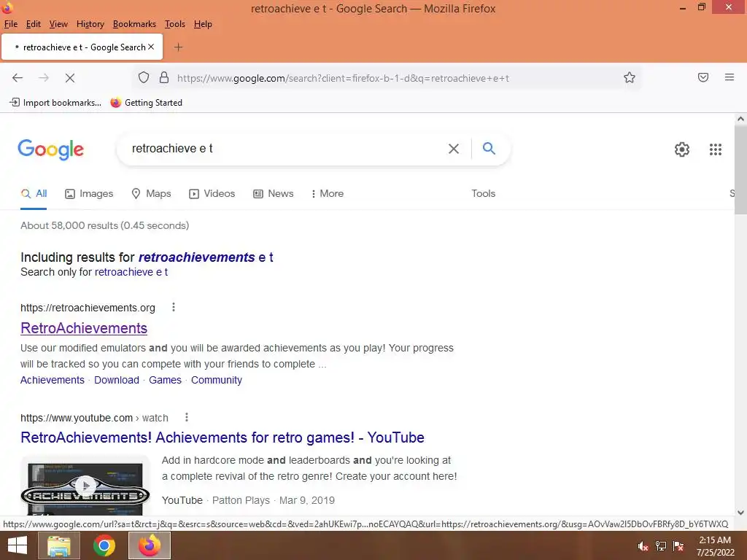This screenshot has width=747, height=560.
Task: Go back to previous page
Action: (18, 77)
